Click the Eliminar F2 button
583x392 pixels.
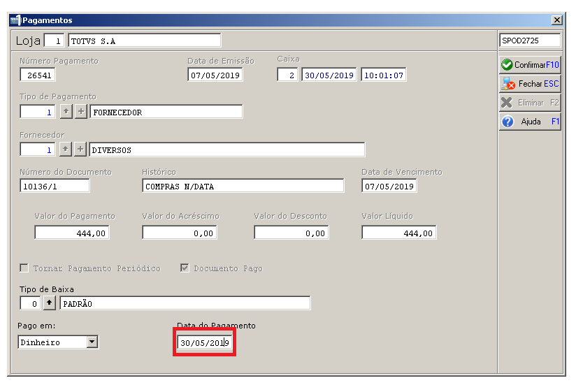(530, 103)
